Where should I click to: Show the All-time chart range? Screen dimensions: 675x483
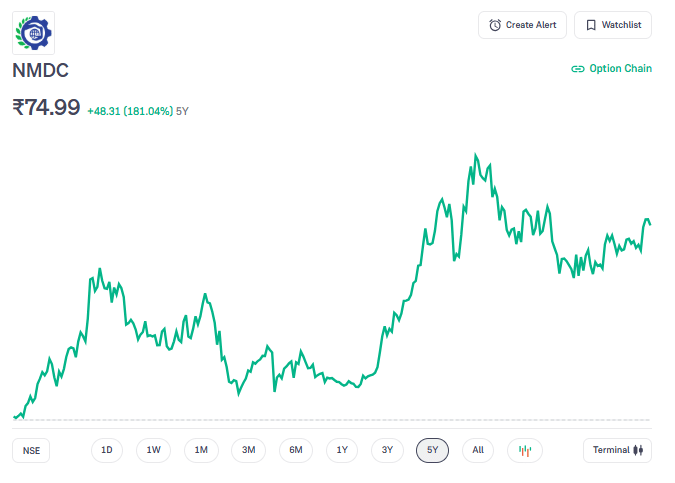(x=478, y=450)
